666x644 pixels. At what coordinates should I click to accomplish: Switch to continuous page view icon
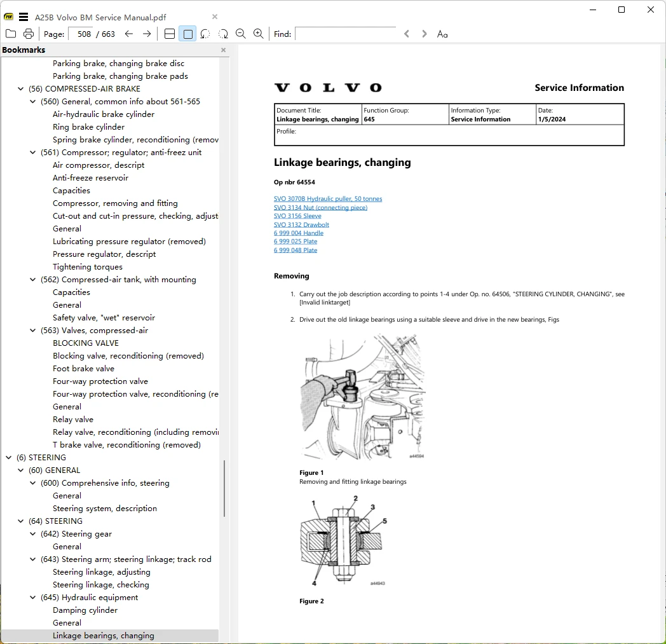(x=170, y=34)
